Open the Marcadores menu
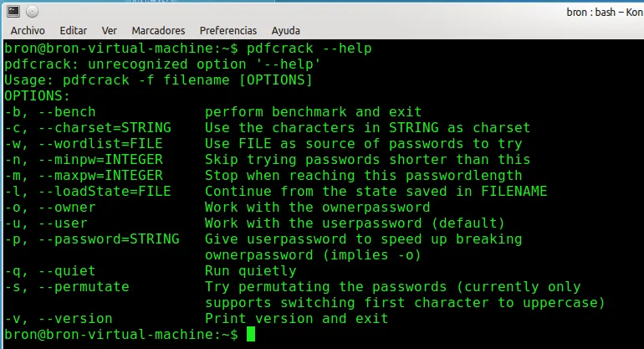The height and width of the screenshot is (349, 644). pos(158,30)
